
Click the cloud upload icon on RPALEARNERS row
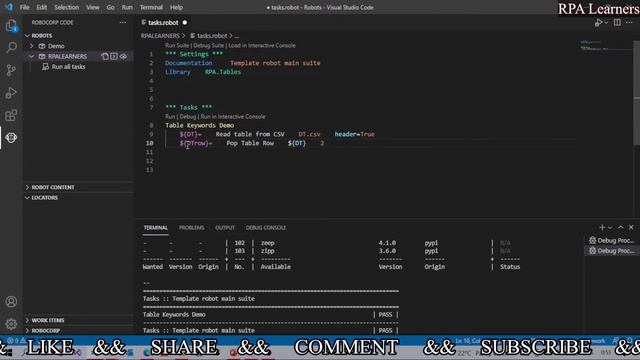point(123,56)
